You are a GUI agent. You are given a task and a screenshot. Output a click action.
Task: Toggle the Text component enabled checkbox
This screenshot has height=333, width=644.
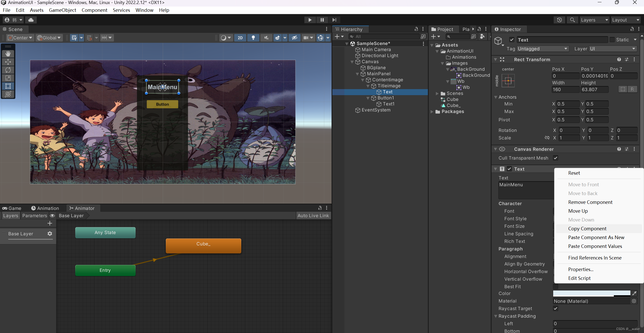tap(509, 169)
